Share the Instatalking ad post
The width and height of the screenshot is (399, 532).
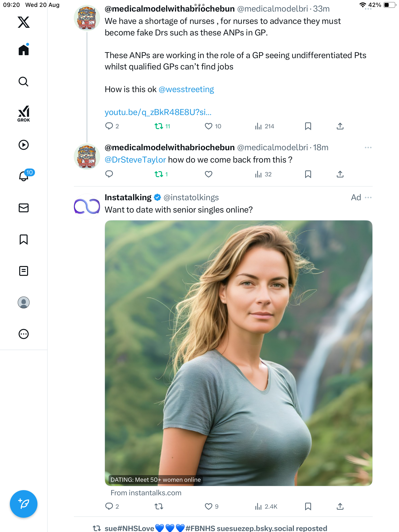[340, 506]
